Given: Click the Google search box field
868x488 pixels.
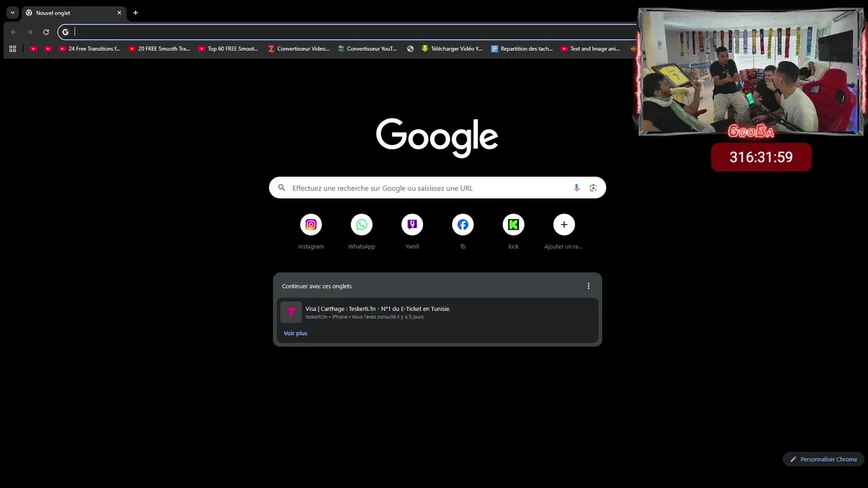Looking at the screenshot, I should coord(437,188).
